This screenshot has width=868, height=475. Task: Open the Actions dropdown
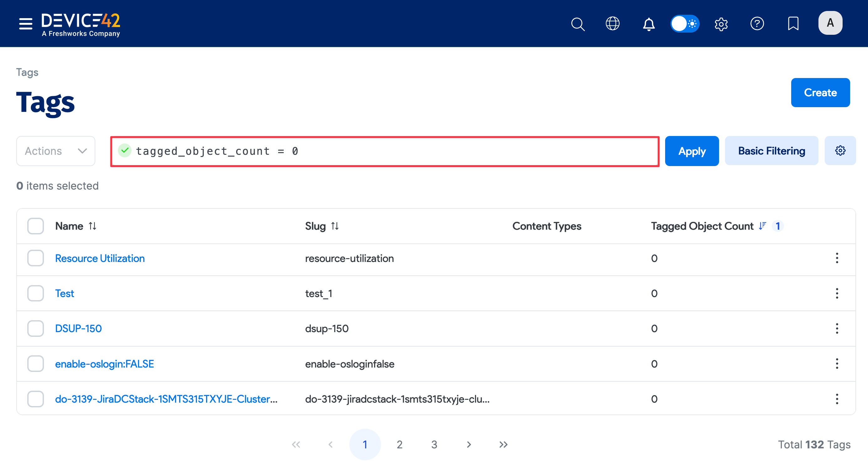(56, 151)
